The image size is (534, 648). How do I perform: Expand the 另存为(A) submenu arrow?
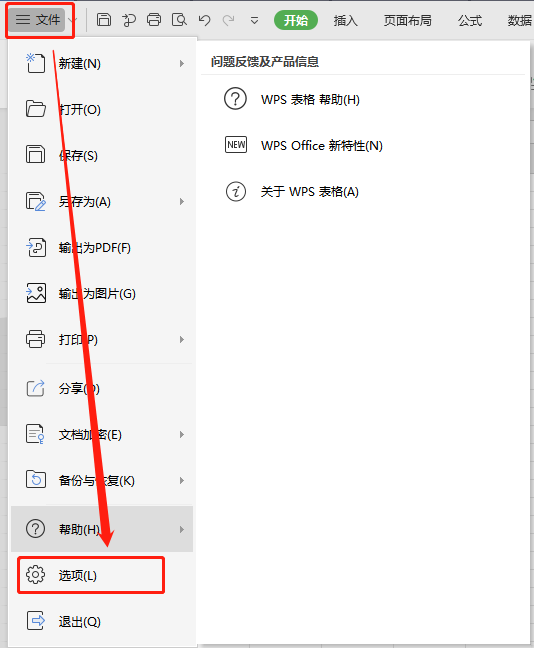(x=181, y=202)
